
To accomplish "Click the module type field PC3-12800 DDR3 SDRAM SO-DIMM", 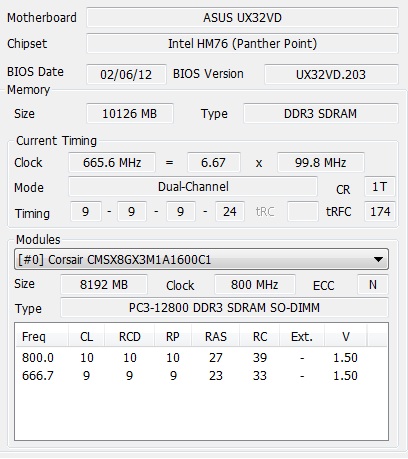I will point(224,308).
